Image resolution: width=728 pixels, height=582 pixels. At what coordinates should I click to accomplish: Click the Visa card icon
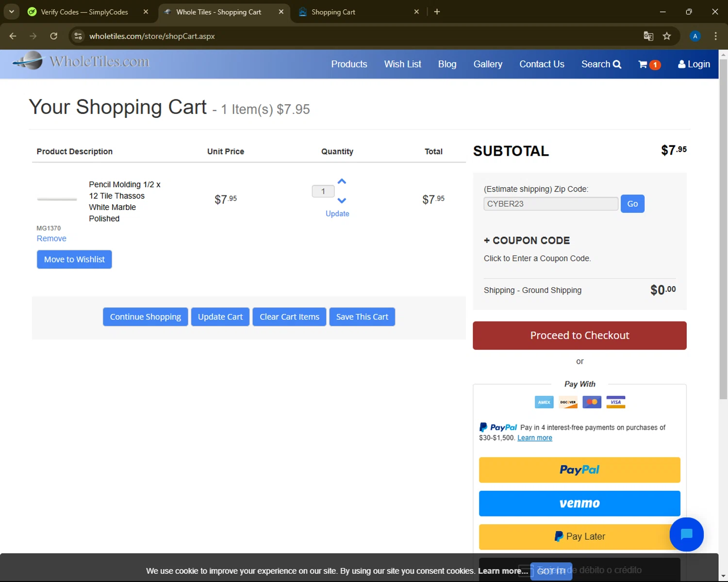(x=615, y=402)
